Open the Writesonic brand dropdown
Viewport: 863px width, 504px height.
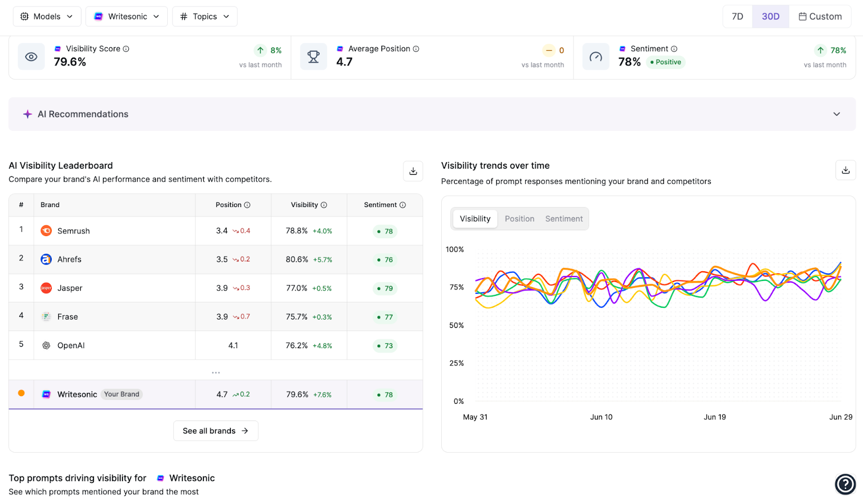127,17
